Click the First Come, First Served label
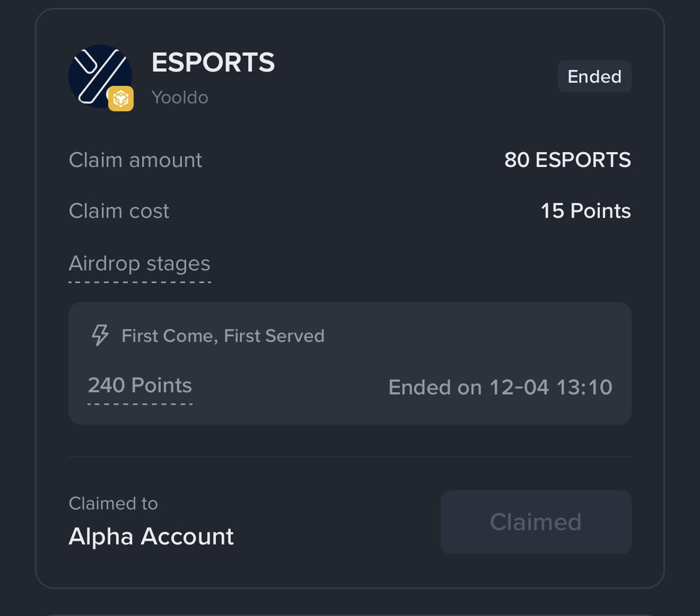This screenshot has width=700, height=616. (223, 336)
